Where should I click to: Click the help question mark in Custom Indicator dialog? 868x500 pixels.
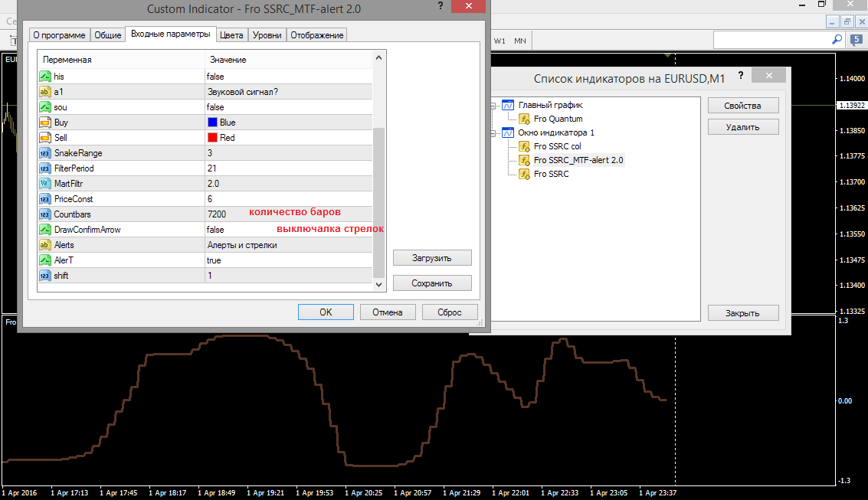[x=441, y=6]
